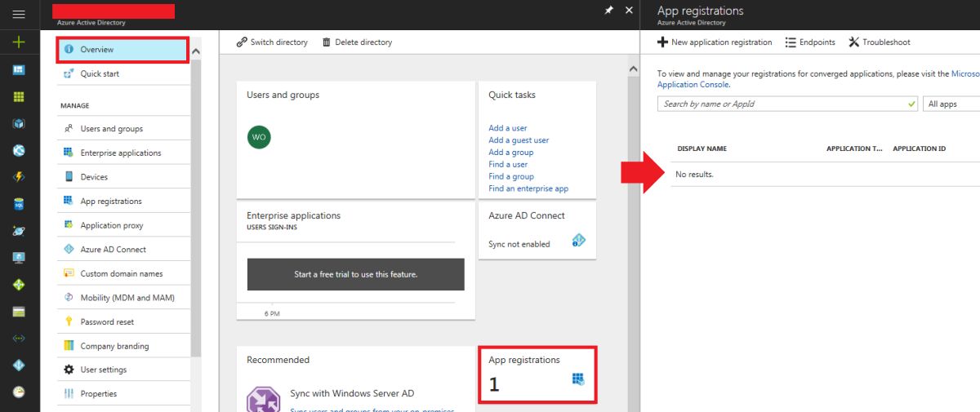Click Add a user quick task link
The height and width of the screenshot is (412, 980).
tap(508, 128)
